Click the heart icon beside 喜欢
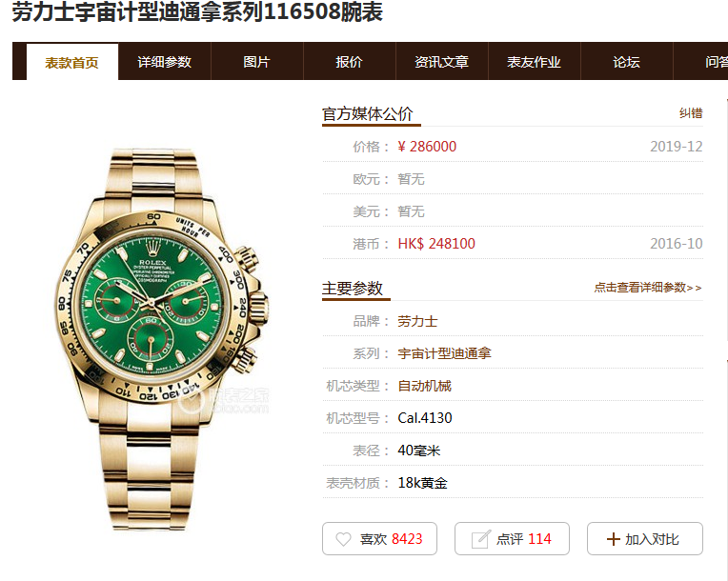The image size is (728, 581). pos(344,539)
